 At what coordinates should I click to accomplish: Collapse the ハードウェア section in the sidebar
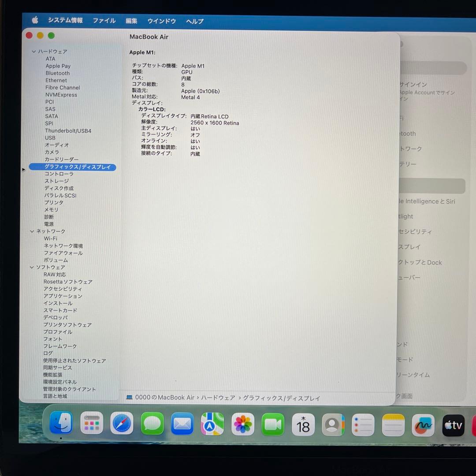click(33, 52)
